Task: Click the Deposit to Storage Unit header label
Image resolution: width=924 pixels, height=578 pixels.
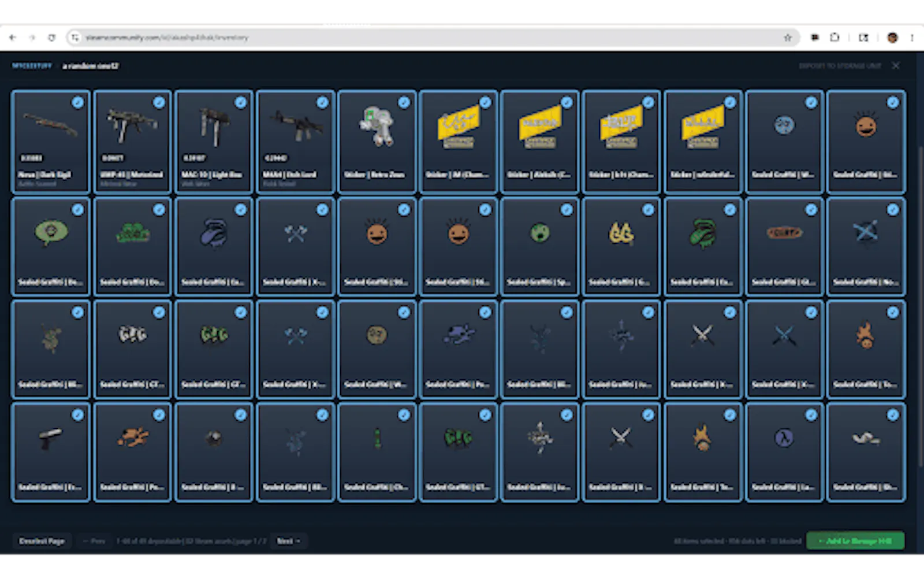Action: click(x=840, y=66)
